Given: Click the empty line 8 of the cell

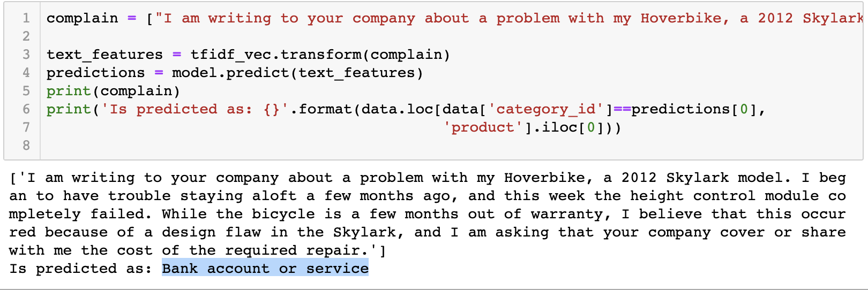Looking at the screenshot, I should click(x=450, y=146).
